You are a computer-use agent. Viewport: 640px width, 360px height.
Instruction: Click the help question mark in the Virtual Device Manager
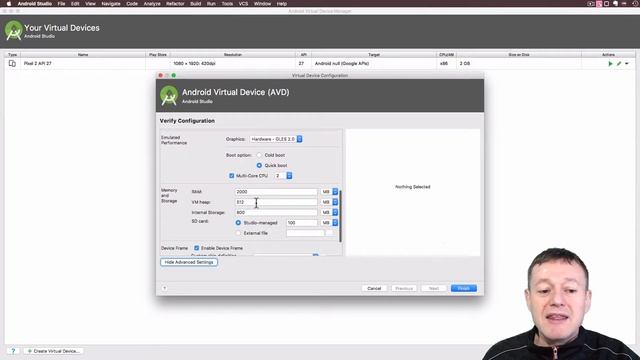[x=13, y=351]
